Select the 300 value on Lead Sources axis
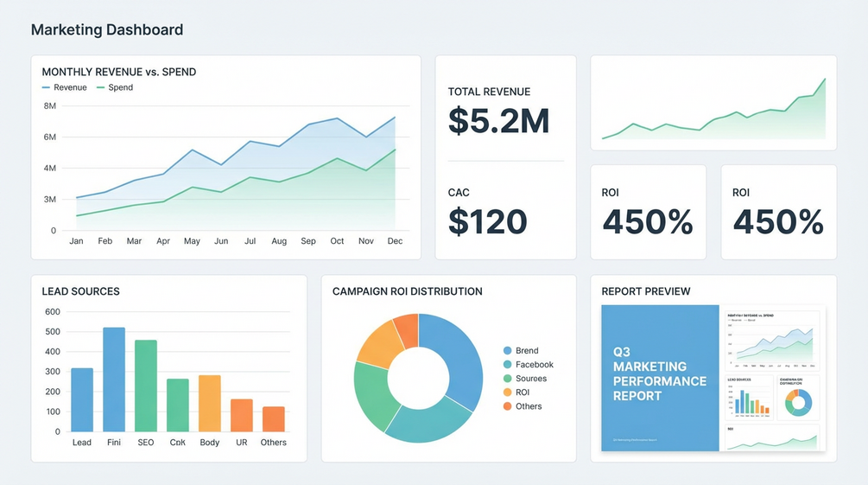Image resolution: width=868 pixels, height=485 pixels. tap(53, 372)
